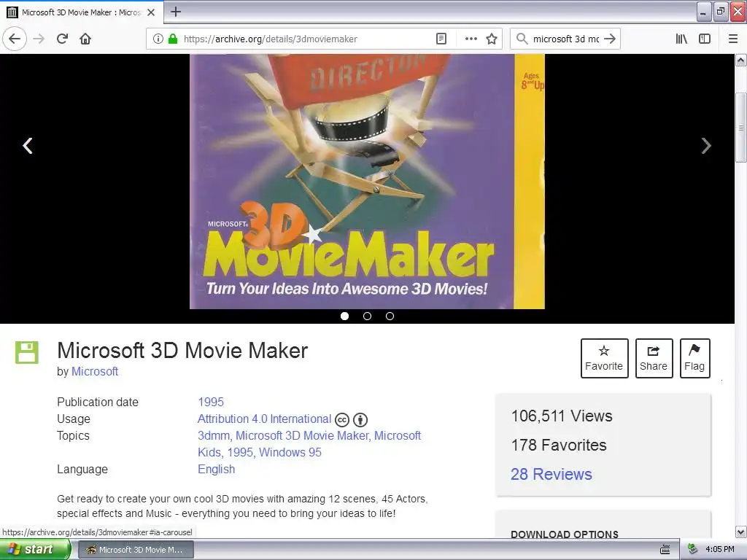Image resolution: width=747 pixels, height=560 pixels.
Task: Open the Firefox hamburger menu
Action: [x=733, y=39]
